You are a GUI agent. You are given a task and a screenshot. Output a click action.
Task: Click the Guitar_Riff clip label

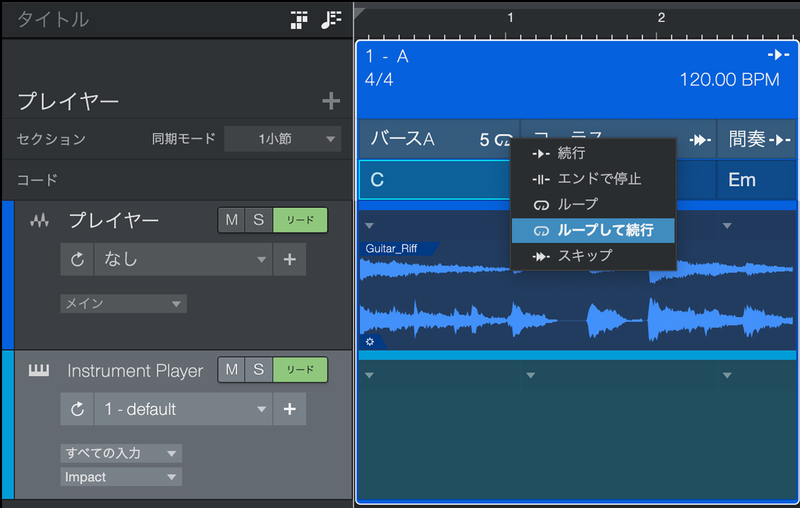[391, 249]
